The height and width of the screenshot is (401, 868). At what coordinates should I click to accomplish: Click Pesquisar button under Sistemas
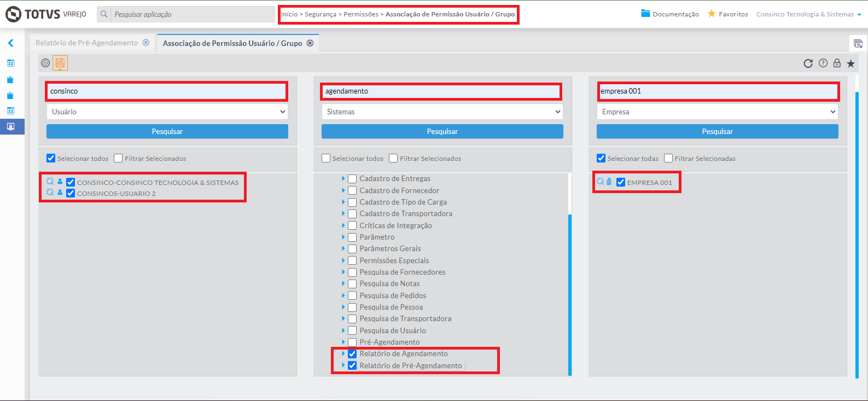tap(442, 131)
